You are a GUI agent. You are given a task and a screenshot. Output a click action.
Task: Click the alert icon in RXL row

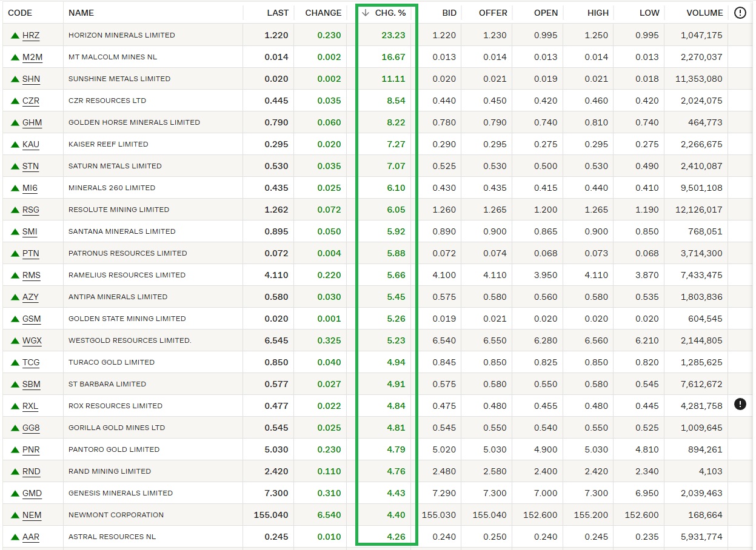pyautogui.click(x=740, y=404)
